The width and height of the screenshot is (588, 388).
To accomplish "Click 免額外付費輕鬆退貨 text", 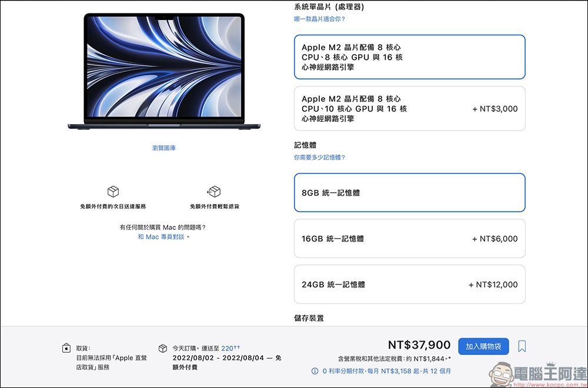I will (x=215, y=206).
